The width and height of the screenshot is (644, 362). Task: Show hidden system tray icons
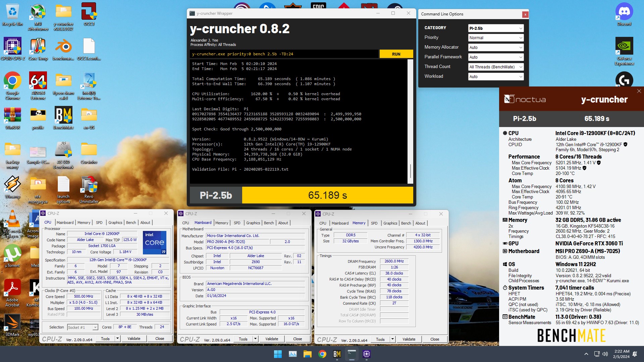(586, 354)
